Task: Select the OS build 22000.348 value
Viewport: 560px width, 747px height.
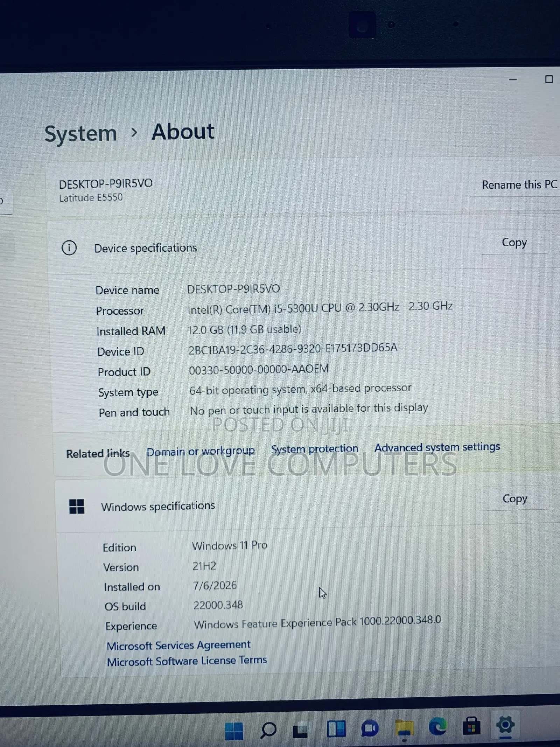Action: point(218,605)
